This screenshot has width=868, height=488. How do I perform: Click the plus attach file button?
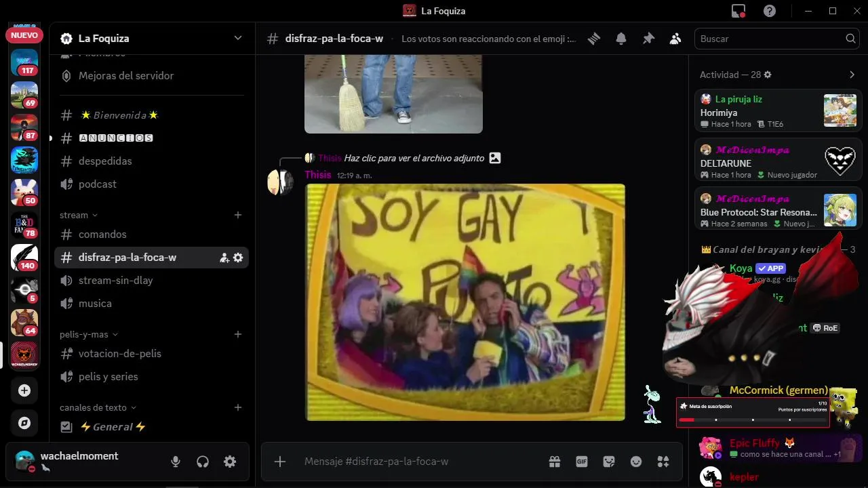tap(280, 462)
